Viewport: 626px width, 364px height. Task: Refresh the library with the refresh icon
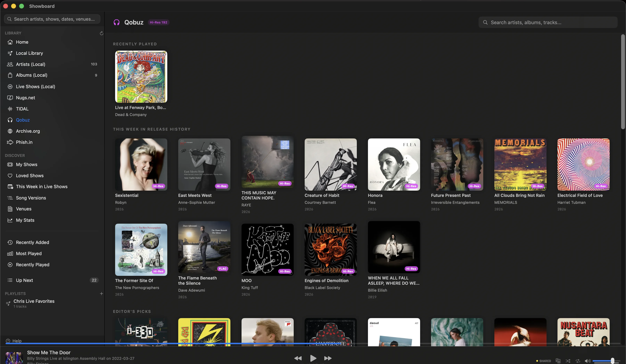(101, 33)
